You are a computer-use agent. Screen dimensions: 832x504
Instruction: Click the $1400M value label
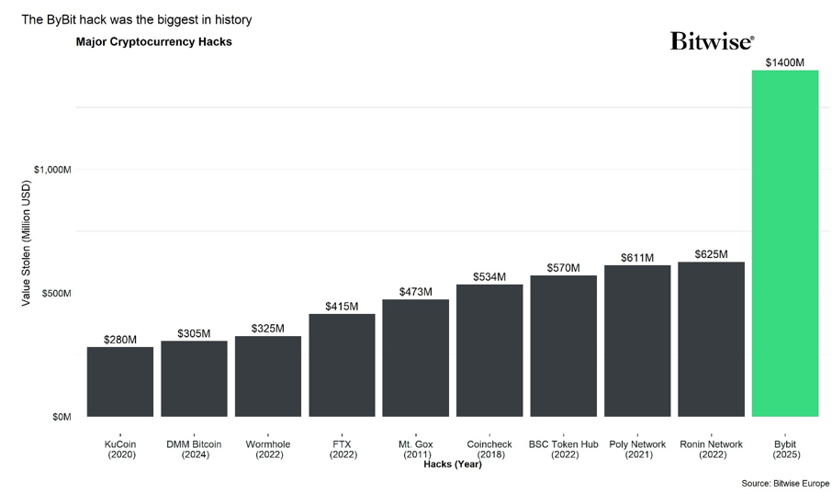[x=784, y=62]
